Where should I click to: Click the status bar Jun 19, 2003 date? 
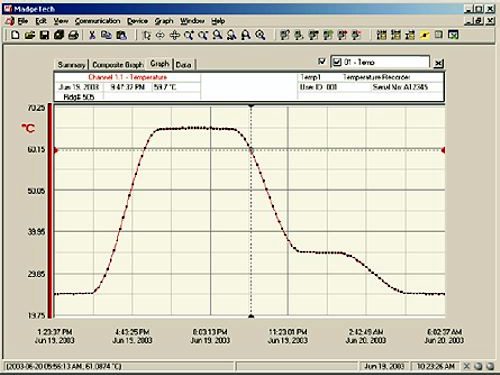(384, 366)
